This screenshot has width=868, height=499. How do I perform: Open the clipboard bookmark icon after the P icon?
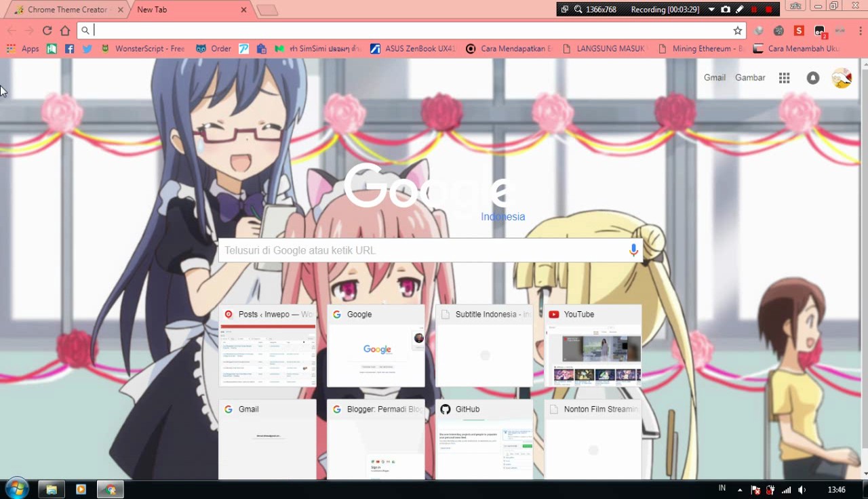[261, 49]
